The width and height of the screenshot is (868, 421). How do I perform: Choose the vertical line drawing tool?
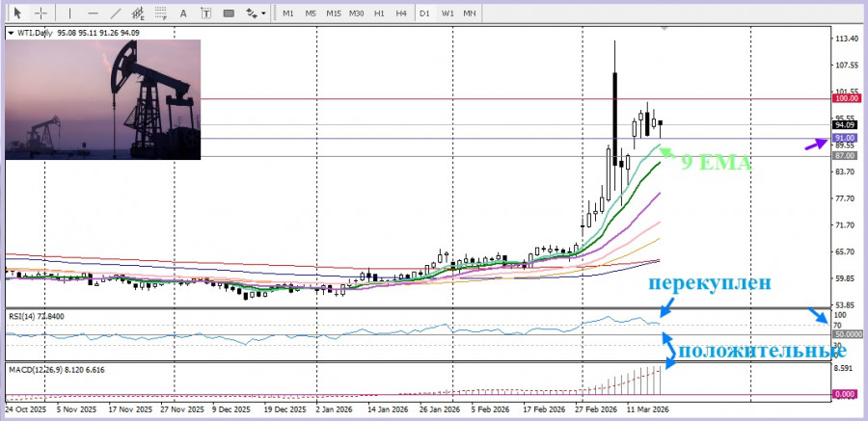[x=70, y=13]
